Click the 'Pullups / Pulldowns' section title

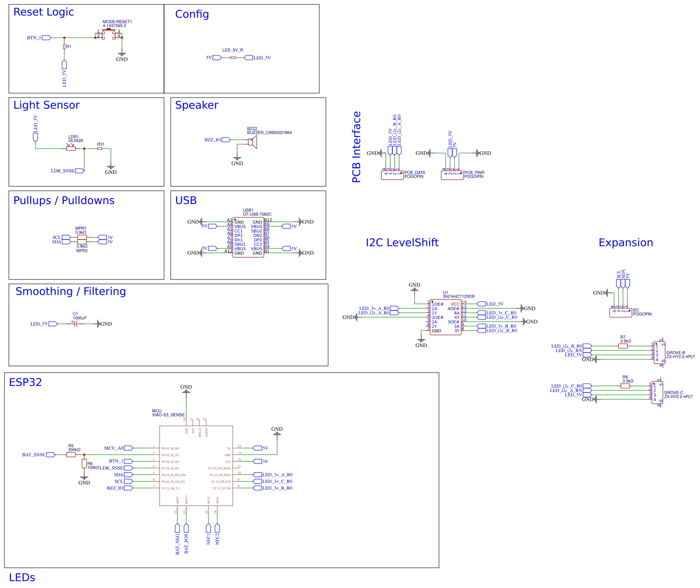64,201
